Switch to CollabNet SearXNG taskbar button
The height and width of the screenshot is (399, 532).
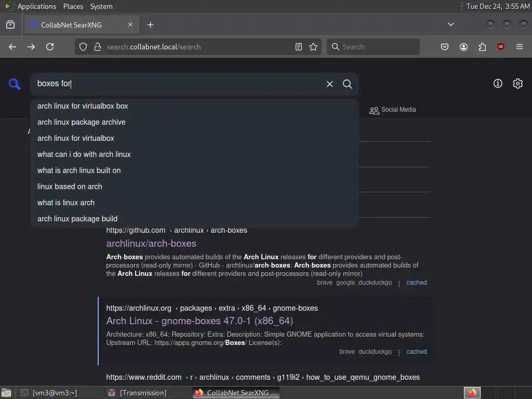pyautogui.click(x=236, y=393)
